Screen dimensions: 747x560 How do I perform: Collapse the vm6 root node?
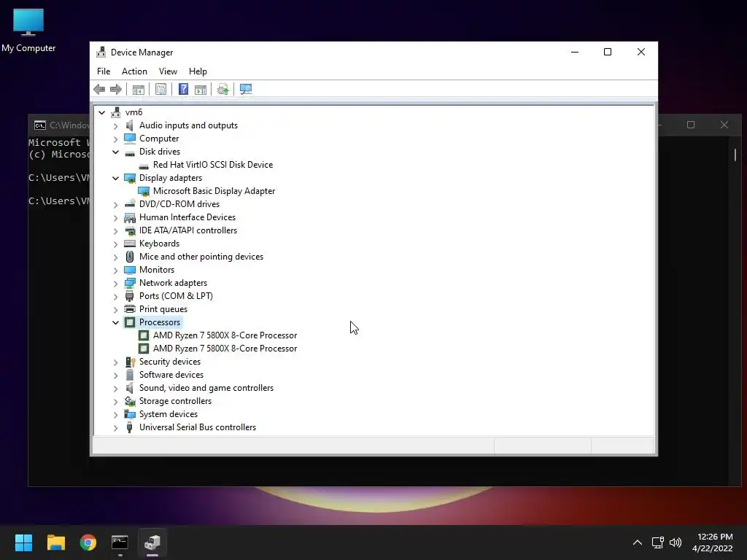pos(102,112)
